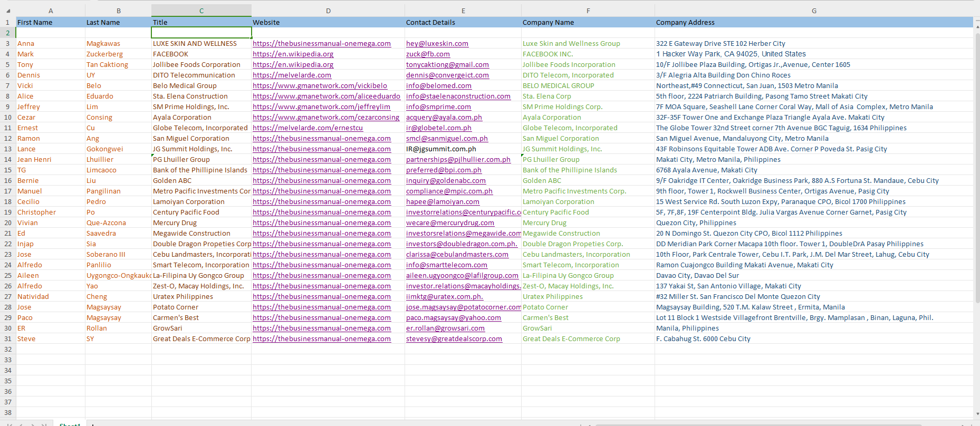Screen dimensions: 980x426
Task: Open clarissa@cebulandmasters.com email link
Action: 457,254
